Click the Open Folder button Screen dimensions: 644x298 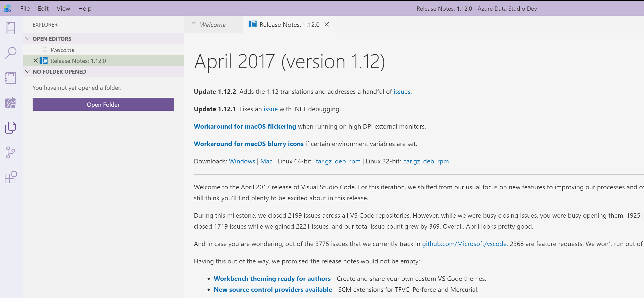click(x=103, y=104)
